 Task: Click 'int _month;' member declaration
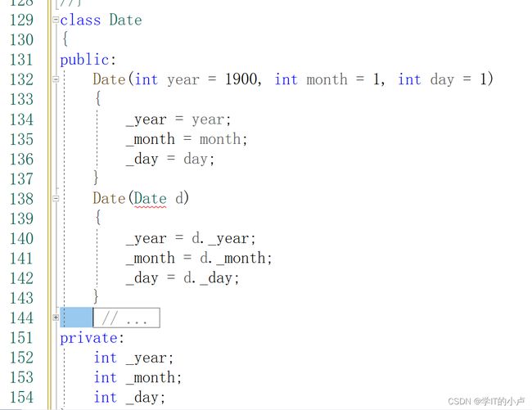[138, 377]
